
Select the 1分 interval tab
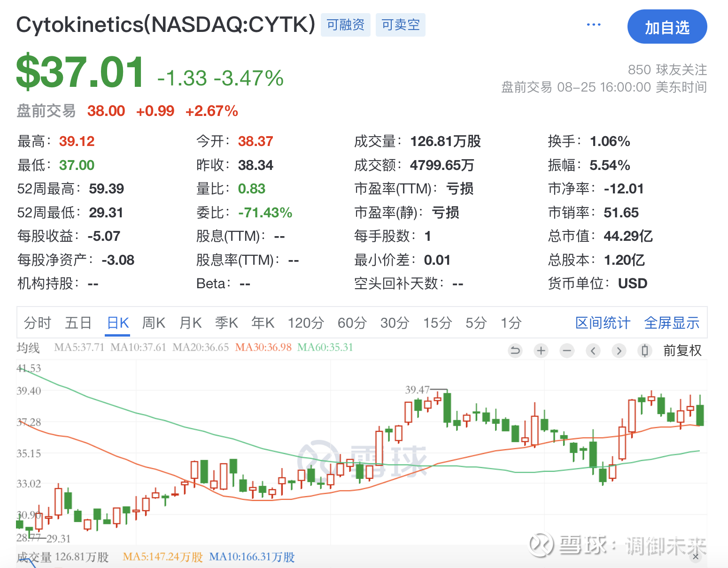(511, 323)
